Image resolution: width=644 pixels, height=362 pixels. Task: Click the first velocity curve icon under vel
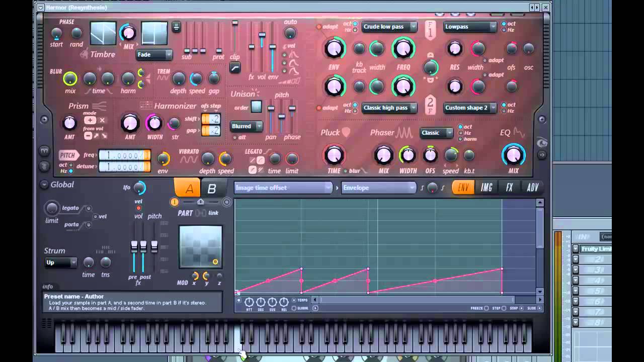point(293,55)
